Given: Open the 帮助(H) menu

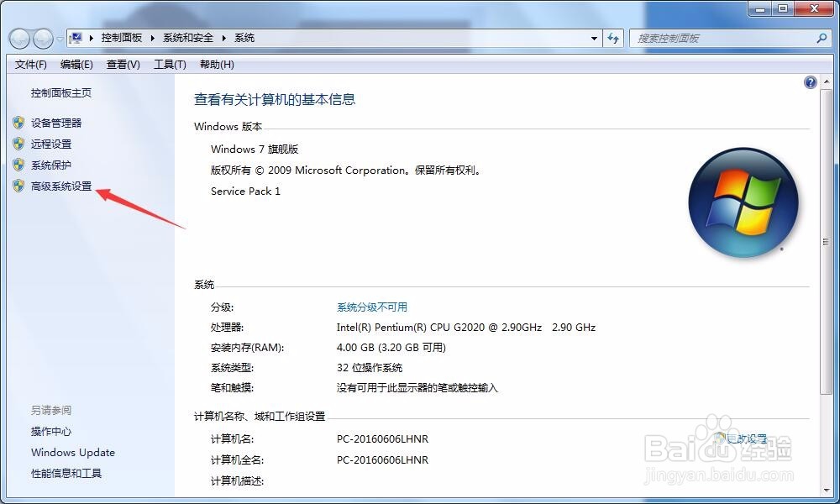Looking at the screenshot, I should pos(217,65).
